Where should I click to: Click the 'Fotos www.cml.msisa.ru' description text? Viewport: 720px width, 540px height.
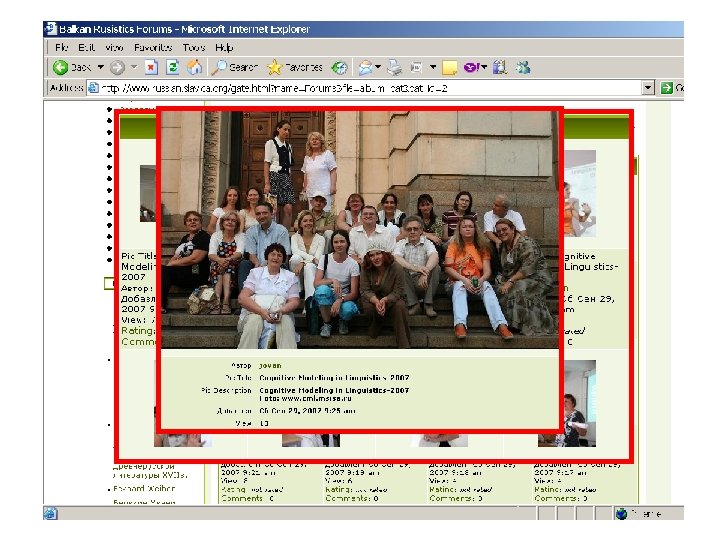pyautogui.click(x=305, y=398)
